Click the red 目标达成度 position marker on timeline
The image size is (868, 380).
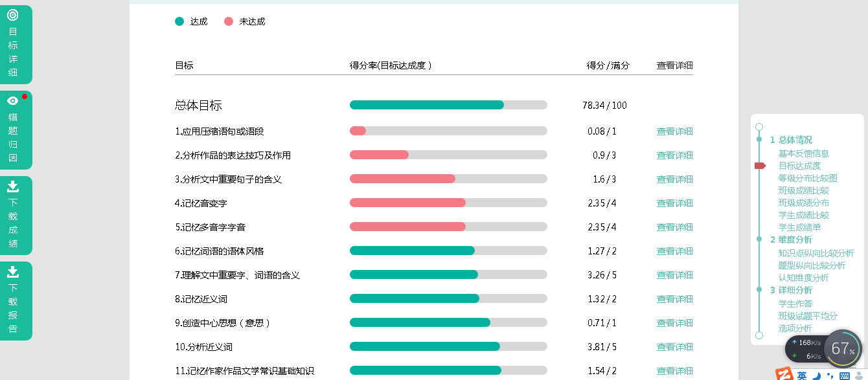coord(760,166)
